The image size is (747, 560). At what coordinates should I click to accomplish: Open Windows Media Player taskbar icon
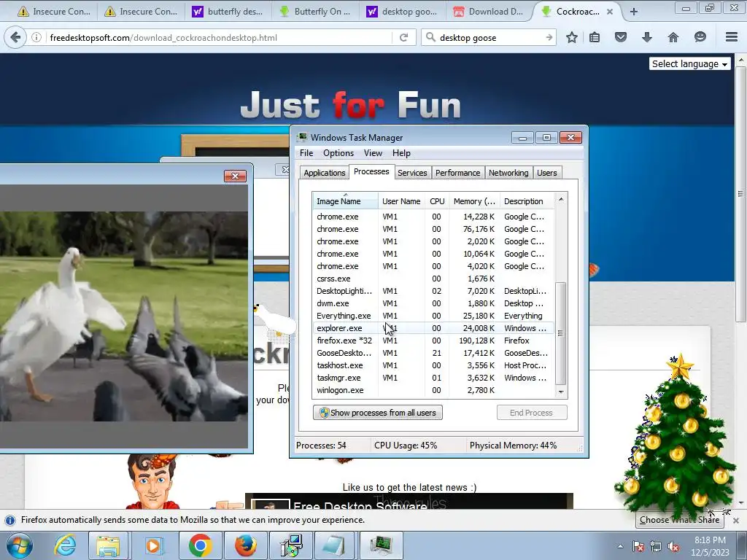pos(153,545)
